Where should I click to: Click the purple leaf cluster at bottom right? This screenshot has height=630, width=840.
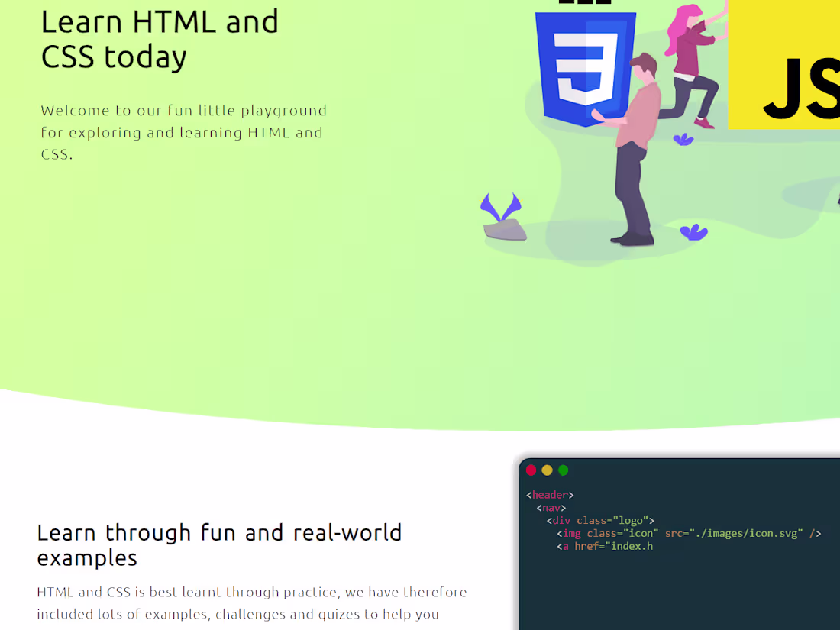coord(693,231)
